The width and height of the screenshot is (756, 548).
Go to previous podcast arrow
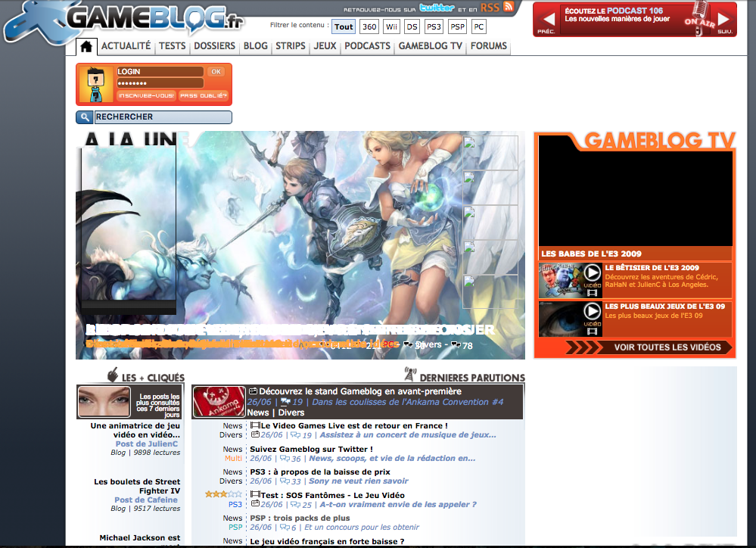tap(548, 20)
